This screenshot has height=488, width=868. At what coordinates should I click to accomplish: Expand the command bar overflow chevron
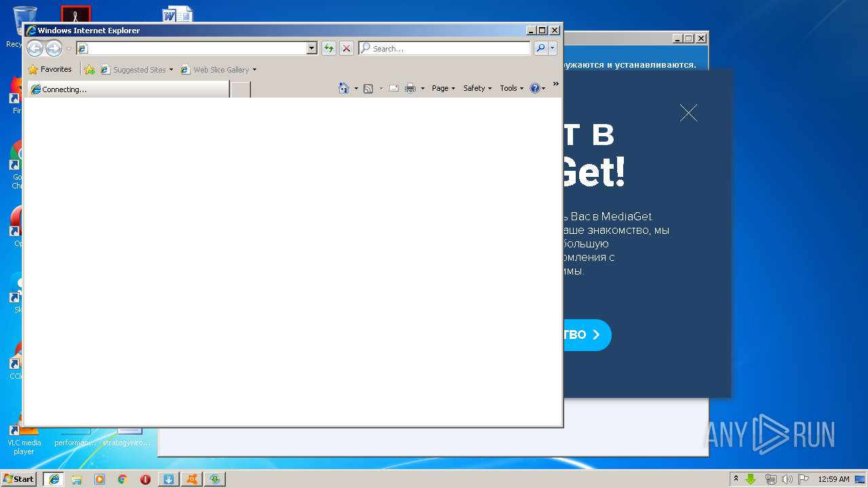pos(556,84)
